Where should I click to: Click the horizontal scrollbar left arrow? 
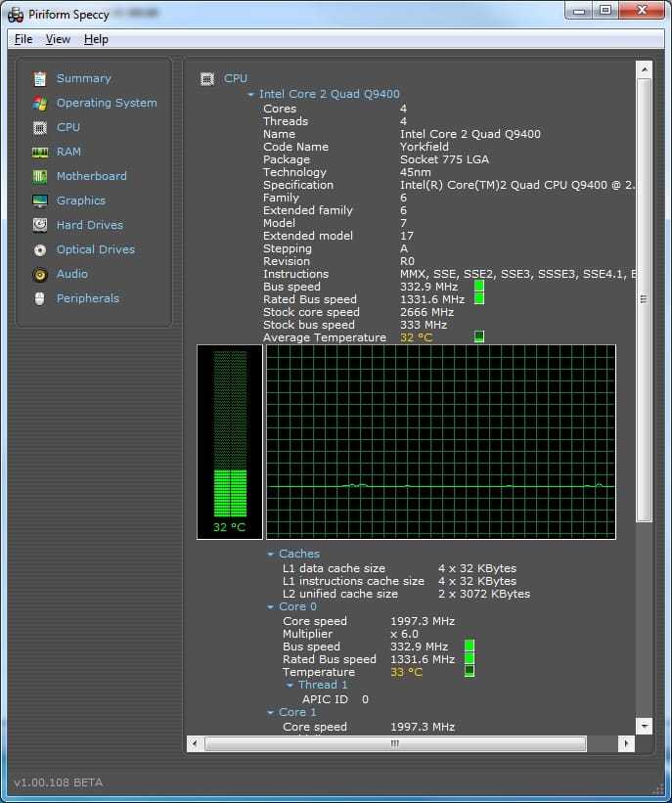(x=195, y=743)
